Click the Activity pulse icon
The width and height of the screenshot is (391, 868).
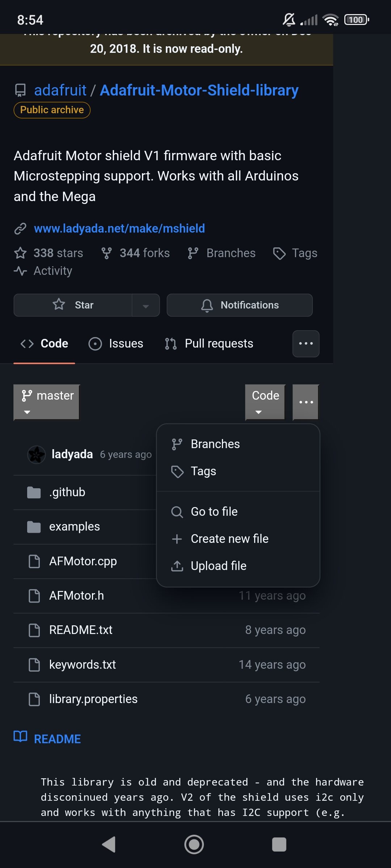20,271
